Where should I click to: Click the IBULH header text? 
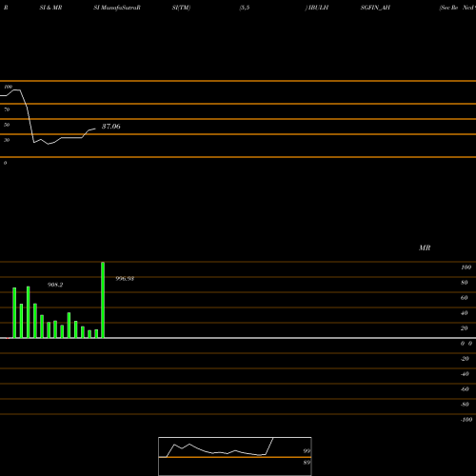[318, 8]
